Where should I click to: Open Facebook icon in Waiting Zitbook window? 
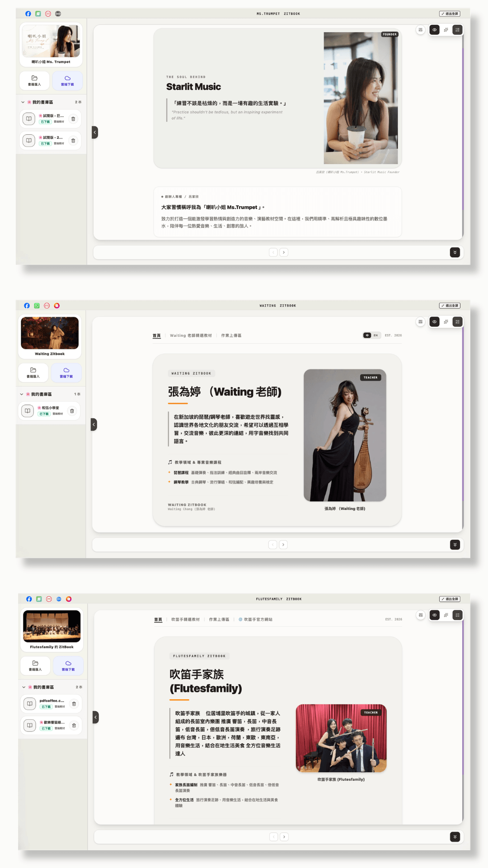[x=27, y=306]
